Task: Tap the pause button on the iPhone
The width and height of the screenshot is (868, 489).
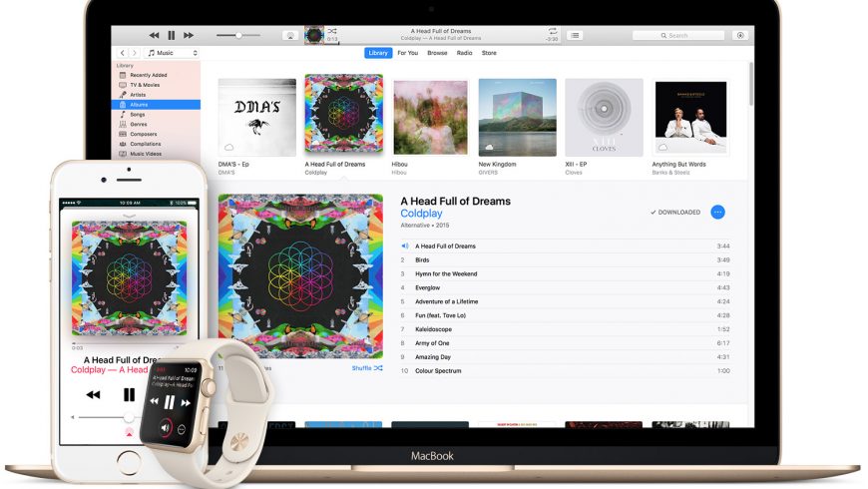Action: [x=129, y=394]
